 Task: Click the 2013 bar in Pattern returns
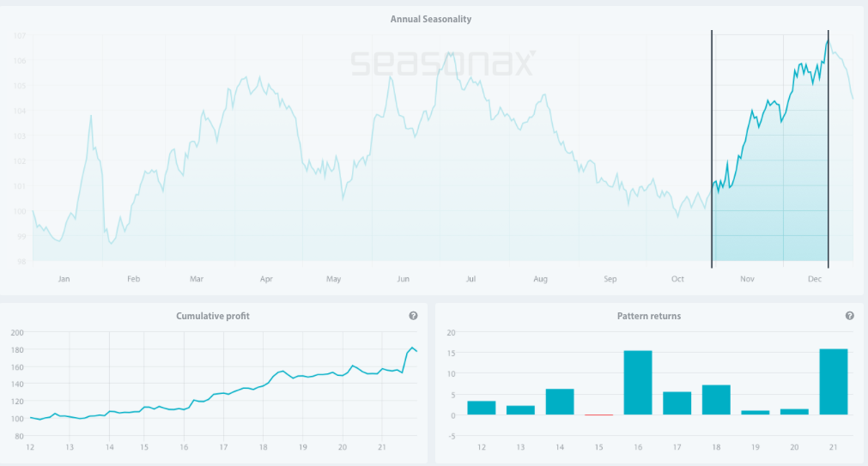[x=520, y=410]
